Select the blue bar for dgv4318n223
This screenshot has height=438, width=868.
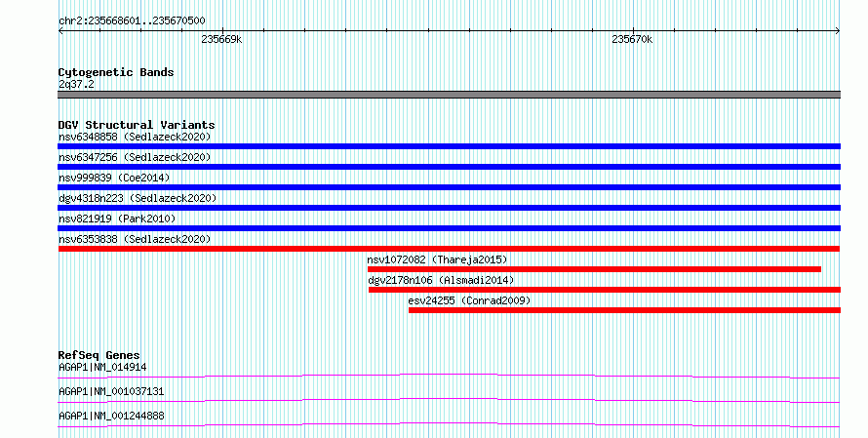click(449, 208)
